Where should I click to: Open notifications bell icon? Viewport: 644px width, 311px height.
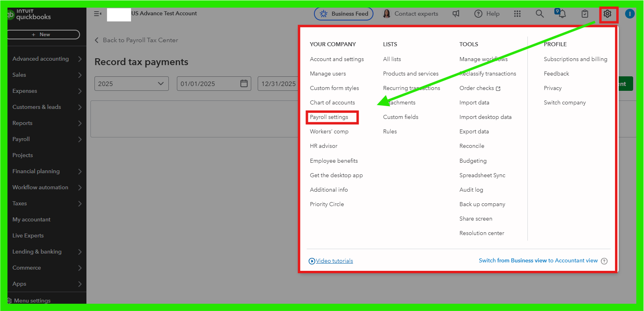(x=562, y=14)
